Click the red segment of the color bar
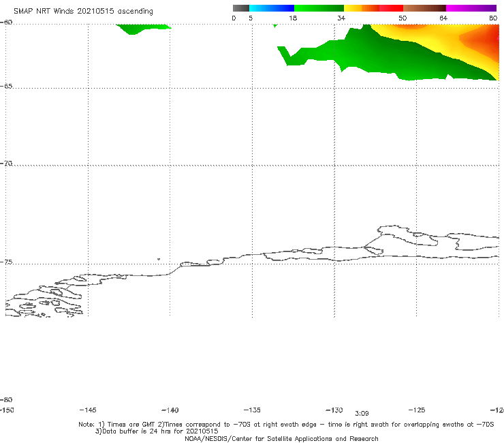The height and width of the screenshot is (443, 504). (391, 8)
